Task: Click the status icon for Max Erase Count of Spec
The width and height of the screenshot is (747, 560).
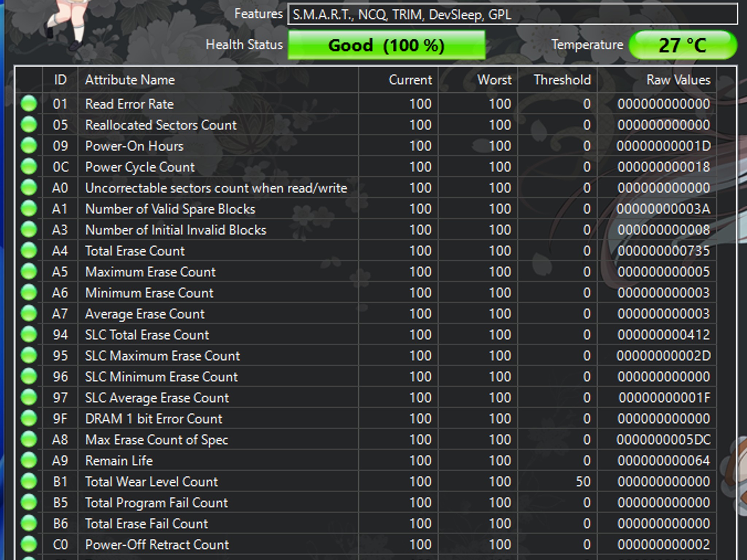Action: [29, 439]
